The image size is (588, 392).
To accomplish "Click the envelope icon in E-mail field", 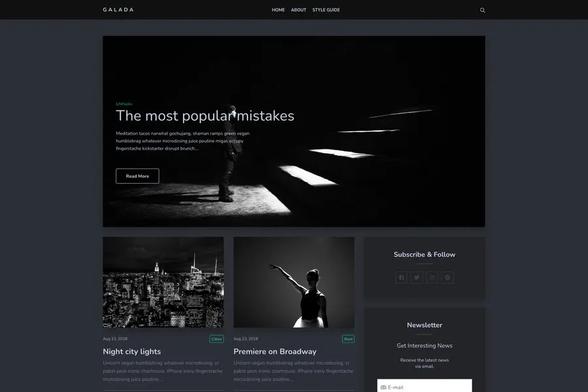I will (384, 387).
